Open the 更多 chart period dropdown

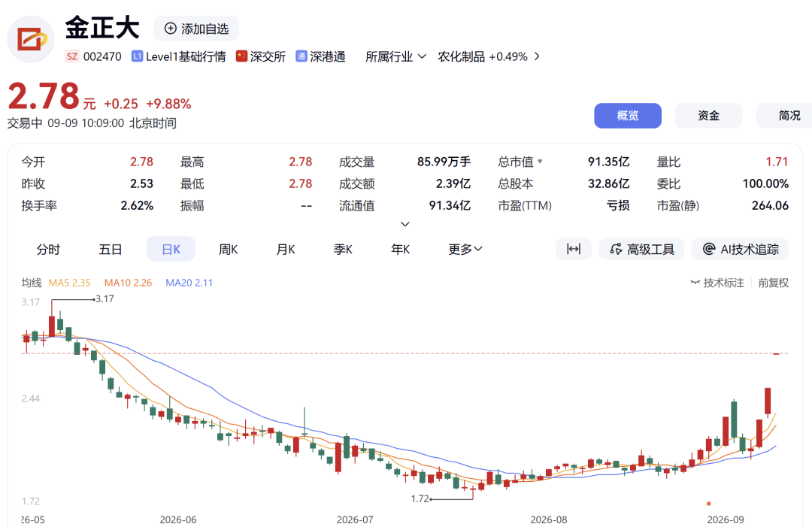pos(465,249)
